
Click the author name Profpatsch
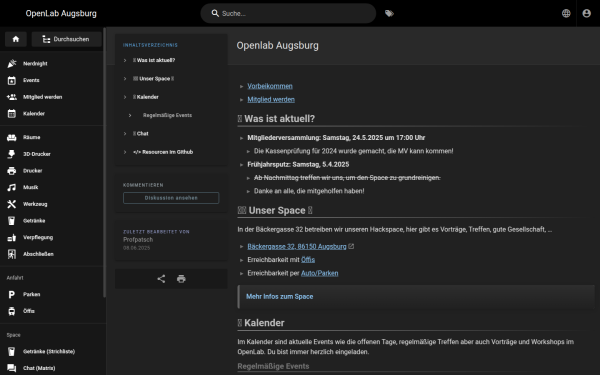click(138, 240)
